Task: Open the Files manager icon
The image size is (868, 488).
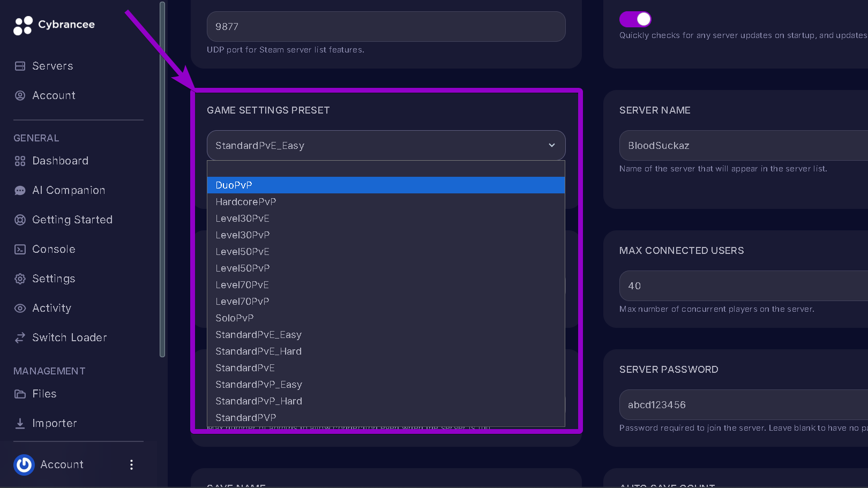Action: 20,394
